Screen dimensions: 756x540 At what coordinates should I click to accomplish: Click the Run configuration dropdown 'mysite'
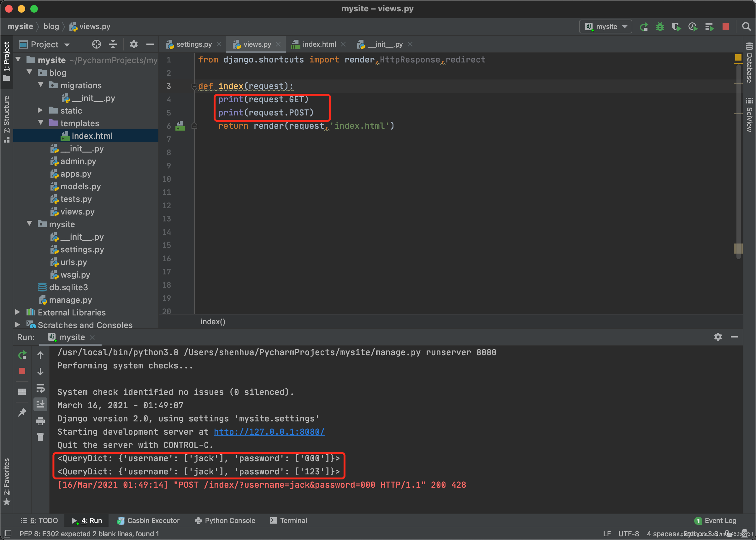coord(606,26)
